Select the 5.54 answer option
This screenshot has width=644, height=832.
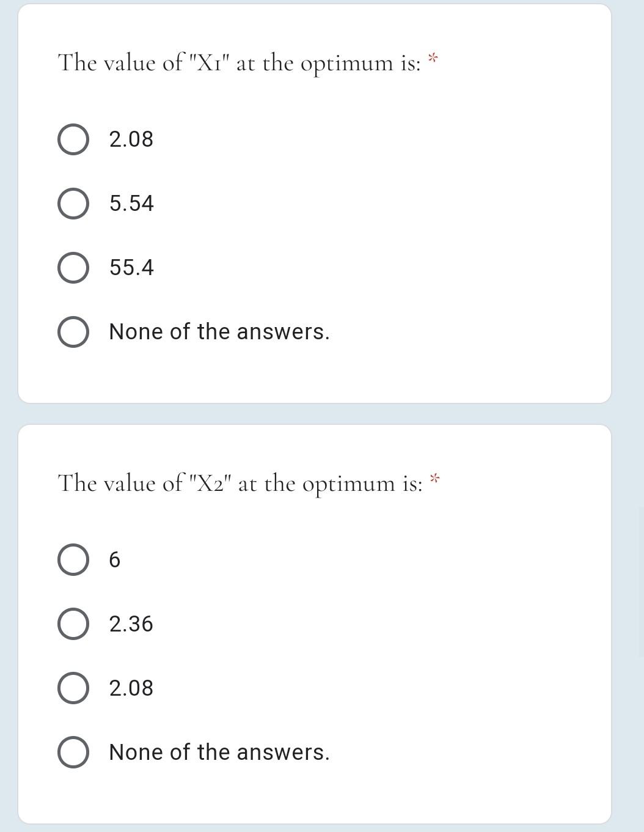(73, 203)
